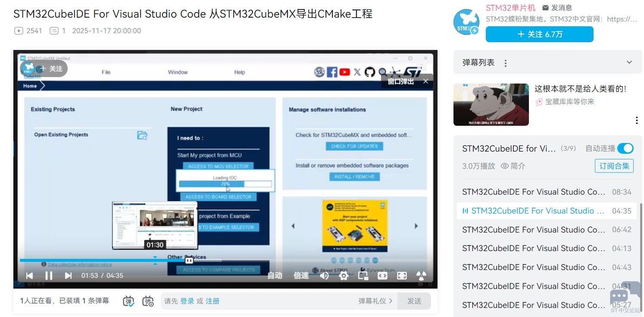Open the File menu in the CubeMX video

106,72
